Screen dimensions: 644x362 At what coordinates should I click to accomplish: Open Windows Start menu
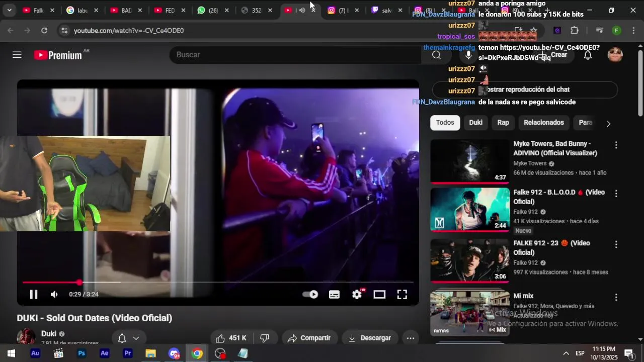[x=11, y=353]
